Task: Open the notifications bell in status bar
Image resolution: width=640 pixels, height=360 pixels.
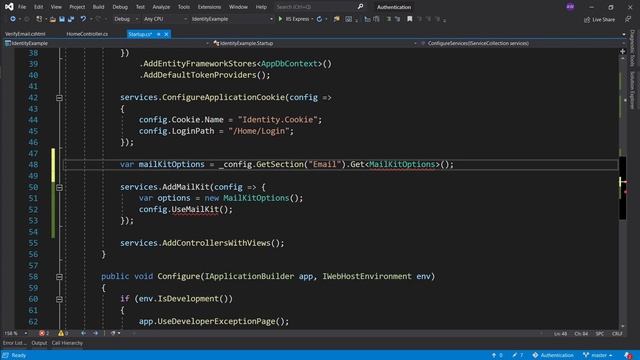Action: coord(628,356)
